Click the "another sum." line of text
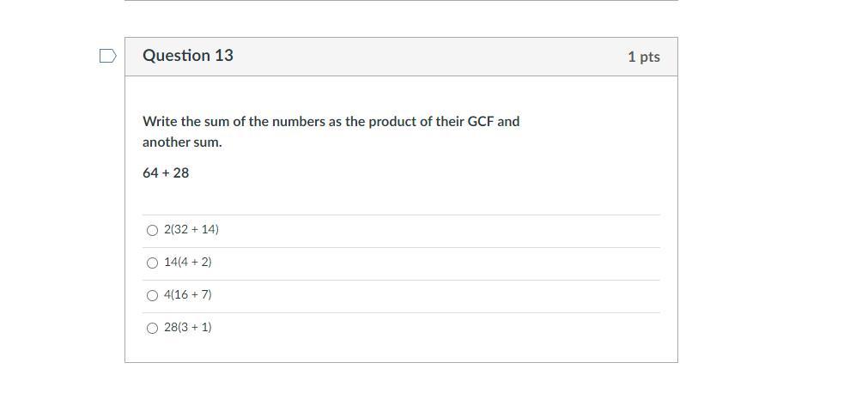This screenshot has height=393, width=868. click(x=182, y=142)
